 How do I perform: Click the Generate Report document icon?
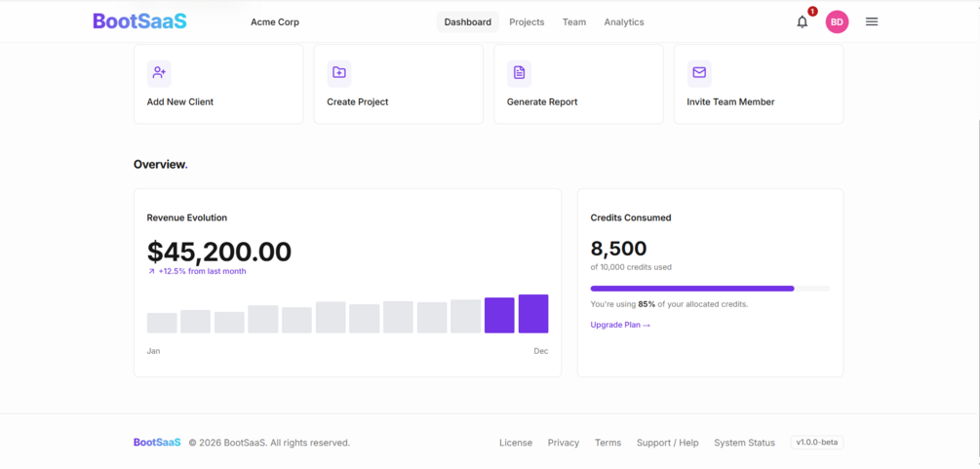pos(519,73)
